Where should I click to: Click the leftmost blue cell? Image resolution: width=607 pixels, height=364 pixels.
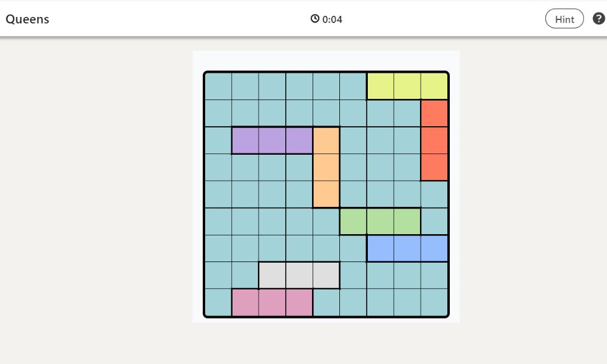[x=381, y=249]
